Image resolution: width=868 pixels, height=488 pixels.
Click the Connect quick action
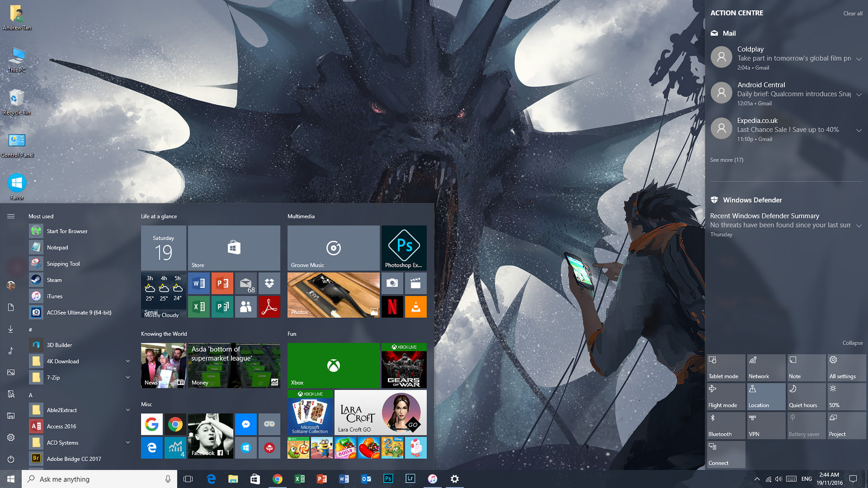726,454
